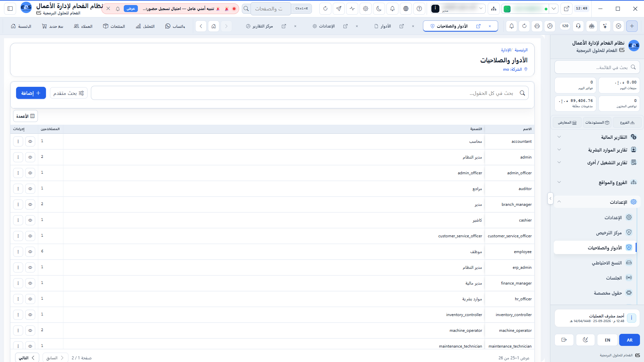
Task: Click the headset support icon
Action: pos(578,26)
